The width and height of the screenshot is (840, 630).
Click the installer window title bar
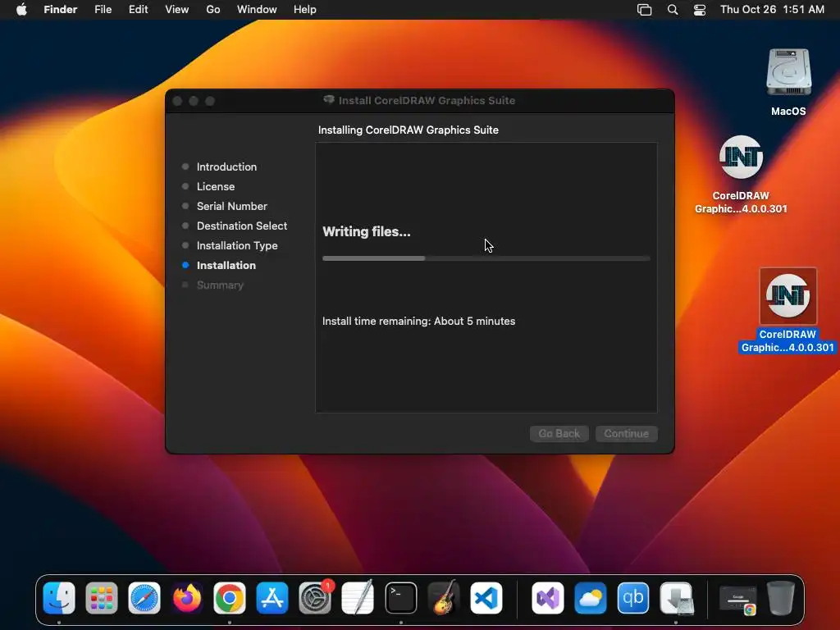pyautogui.click(x=419, y=101)
